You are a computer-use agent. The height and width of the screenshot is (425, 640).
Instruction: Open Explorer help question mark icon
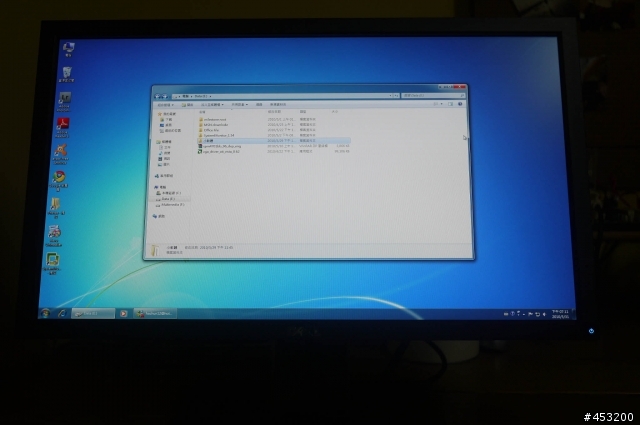pyautogui.click(x=460, y=104)
